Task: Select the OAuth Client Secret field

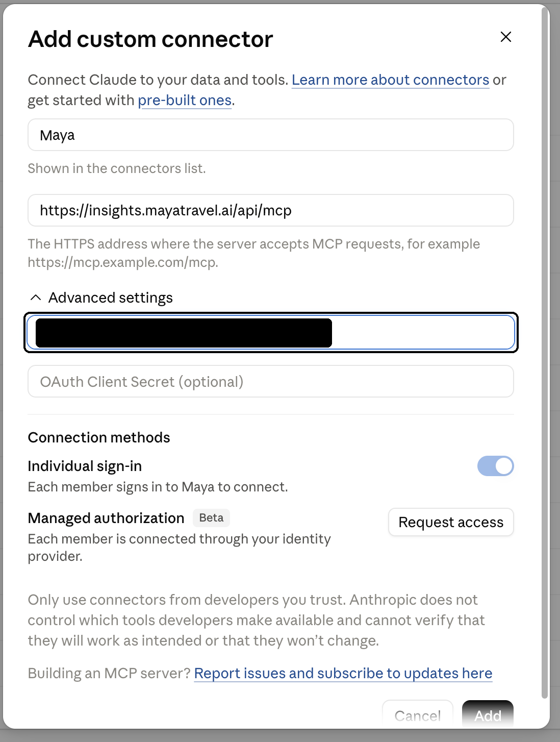Action: click(x=271, y=381)
